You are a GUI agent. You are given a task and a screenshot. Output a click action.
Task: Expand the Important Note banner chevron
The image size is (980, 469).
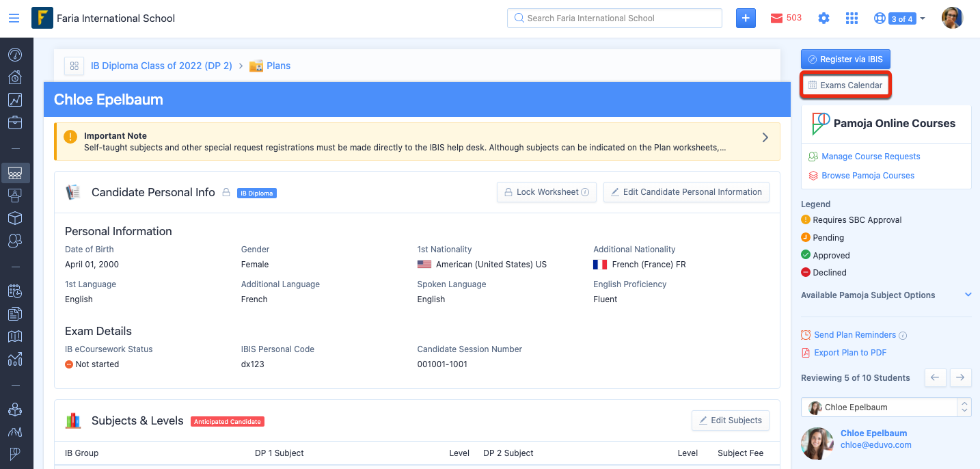tap(765, 137)
